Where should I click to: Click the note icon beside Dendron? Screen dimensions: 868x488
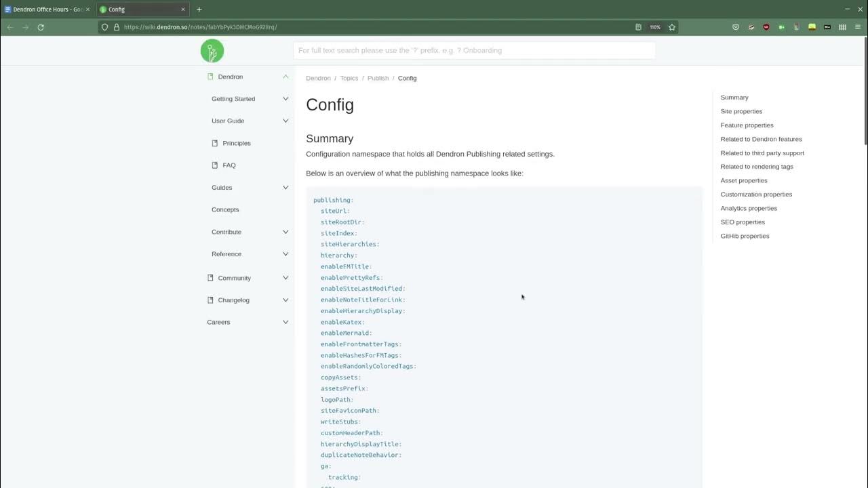coord(210,77)
